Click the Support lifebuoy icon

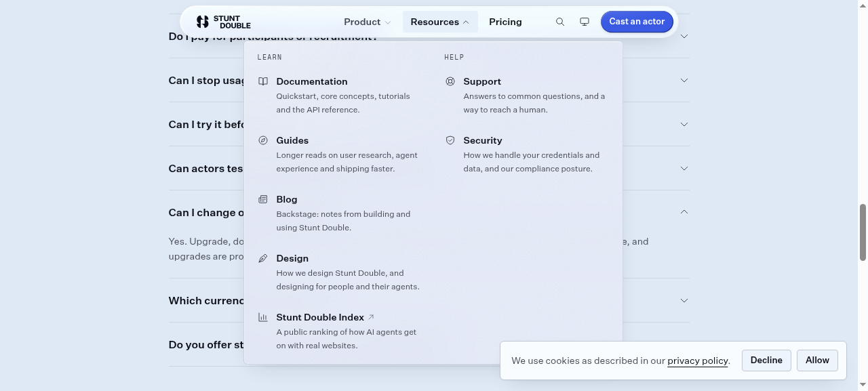click(x=450, y=81)
